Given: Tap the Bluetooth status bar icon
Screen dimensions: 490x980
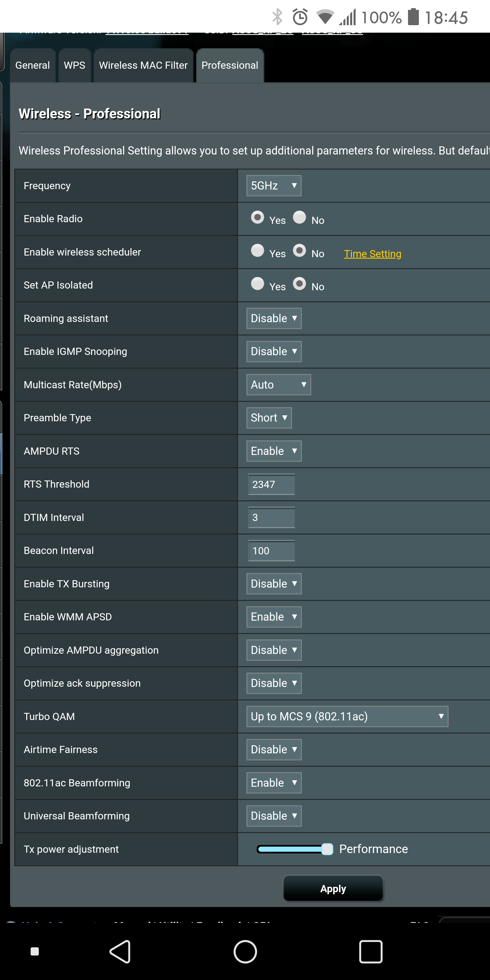Looking at the screenshot, I should click(277, 17).
